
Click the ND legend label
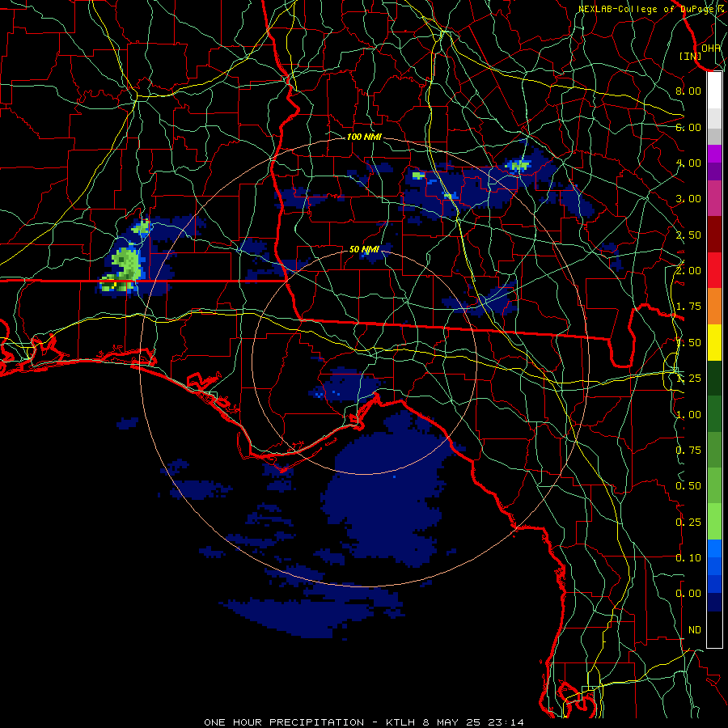[695, 630]
